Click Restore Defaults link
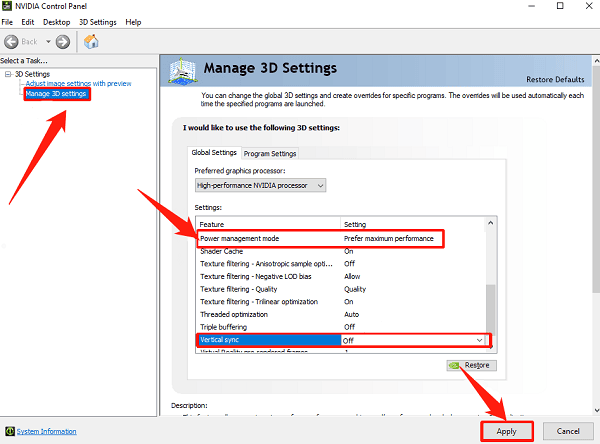This screenshot has width=600, height=444. coord(555,80)
